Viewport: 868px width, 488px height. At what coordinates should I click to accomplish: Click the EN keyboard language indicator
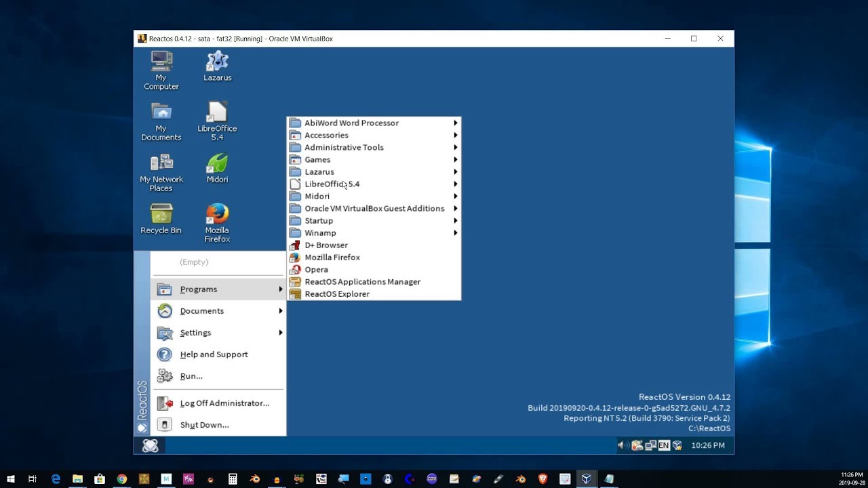pyautogui.click(x=664, y=445)
